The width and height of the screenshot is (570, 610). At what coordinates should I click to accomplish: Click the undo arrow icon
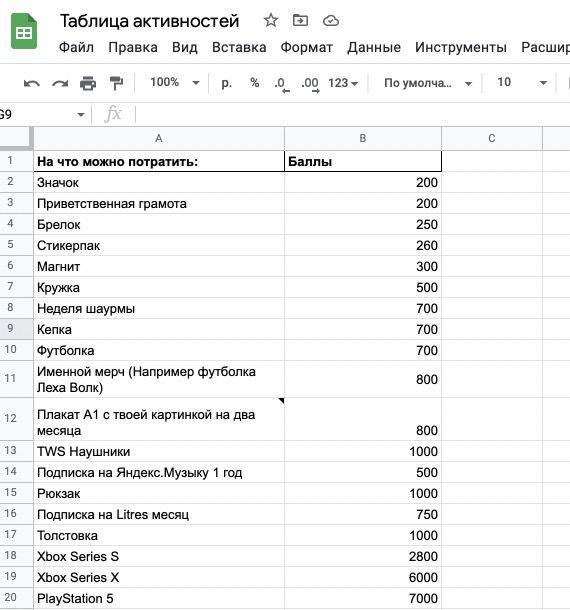(32, 83)
